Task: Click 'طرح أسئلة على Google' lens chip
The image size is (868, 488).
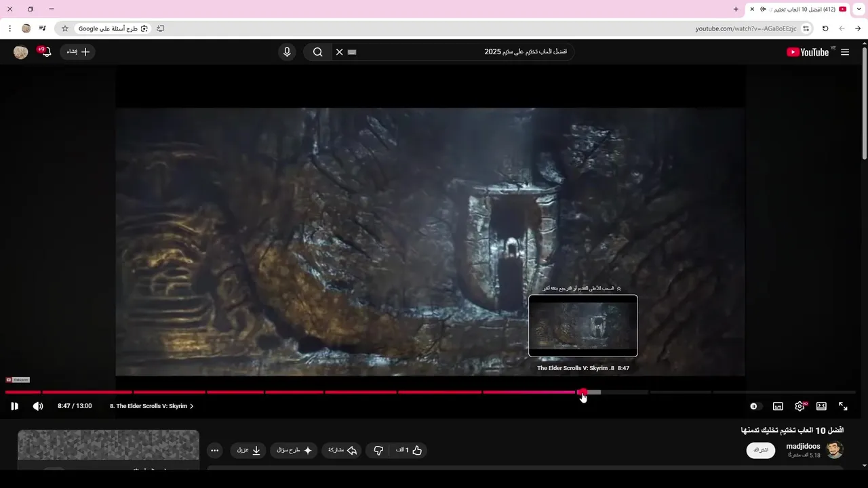Action: coord(113,28)
